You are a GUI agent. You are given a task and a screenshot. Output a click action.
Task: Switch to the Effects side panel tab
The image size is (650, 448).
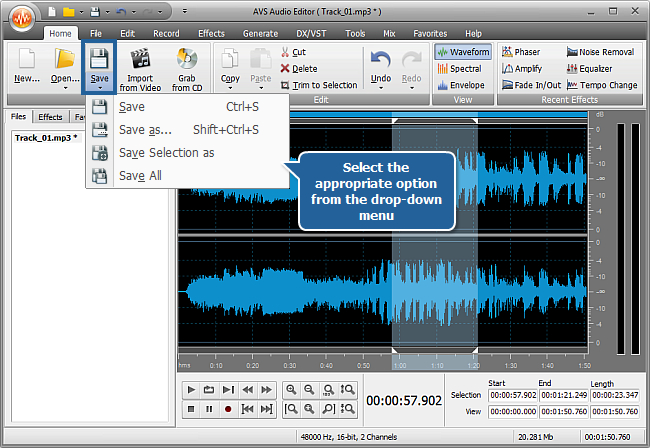[50, 117]
